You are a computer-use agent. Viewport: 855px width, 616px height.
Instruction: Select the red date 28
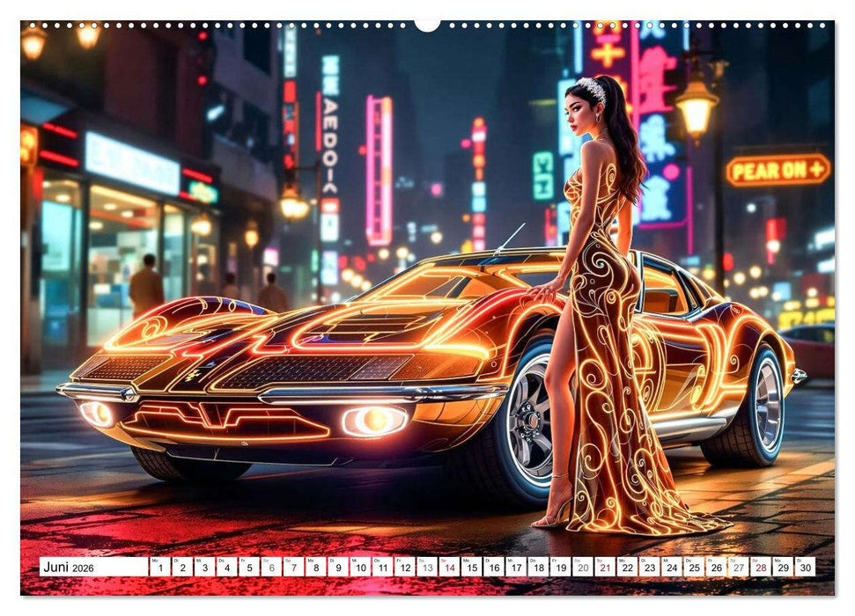pyautogui.click(x=761, y=568)
